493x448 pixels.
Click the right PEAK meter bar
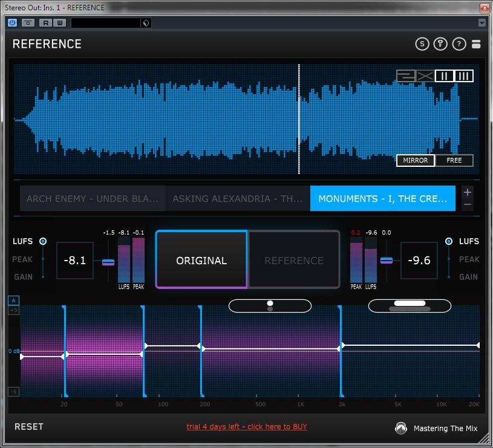tap(356, 260)
